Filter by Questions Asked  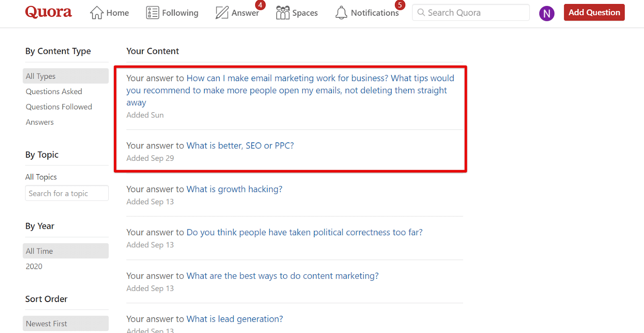click(x=54, y=92)
